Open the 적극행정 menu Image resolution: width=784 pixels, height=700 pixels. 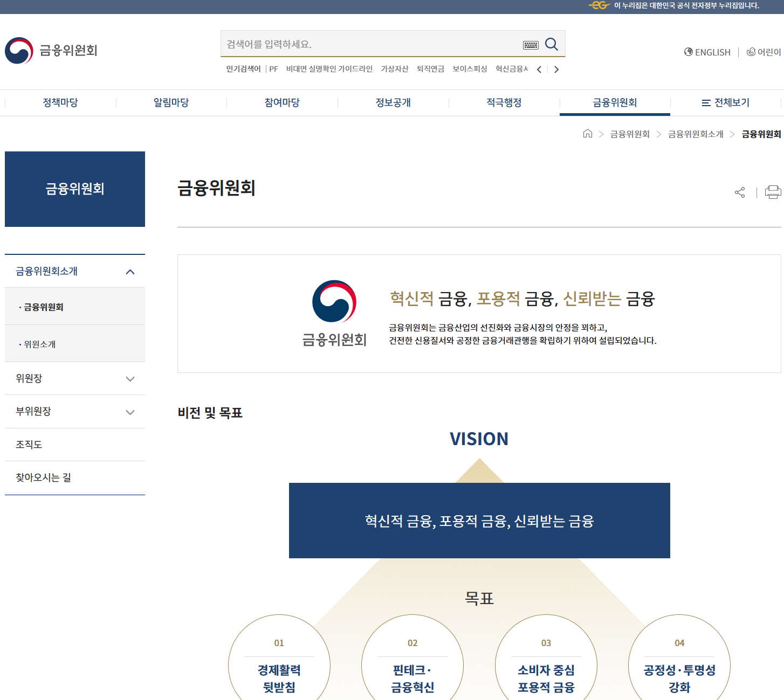(504, 102)
